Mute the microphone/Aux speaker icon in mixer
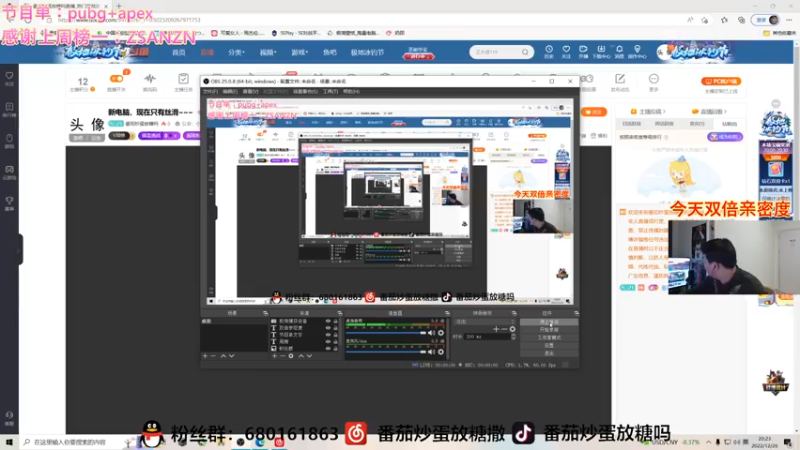 [x=432, y=352]
